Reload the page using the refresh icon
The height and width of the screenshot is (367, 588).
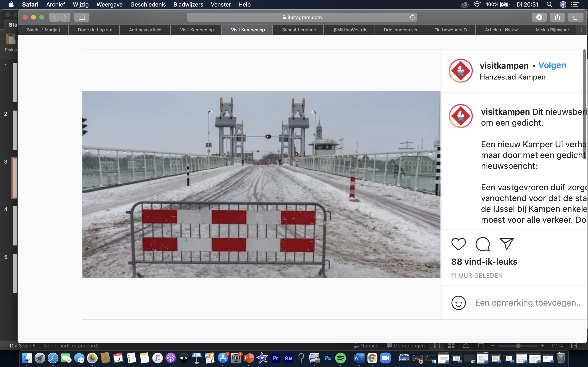pyautogui.click(x=412, y=17)
